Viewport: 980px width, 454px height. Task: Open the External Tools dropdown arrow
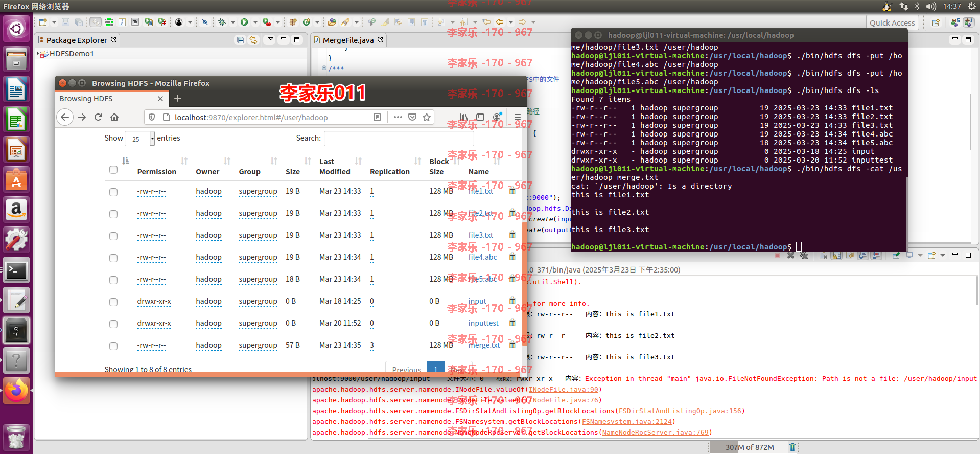(x=278, y=22)
